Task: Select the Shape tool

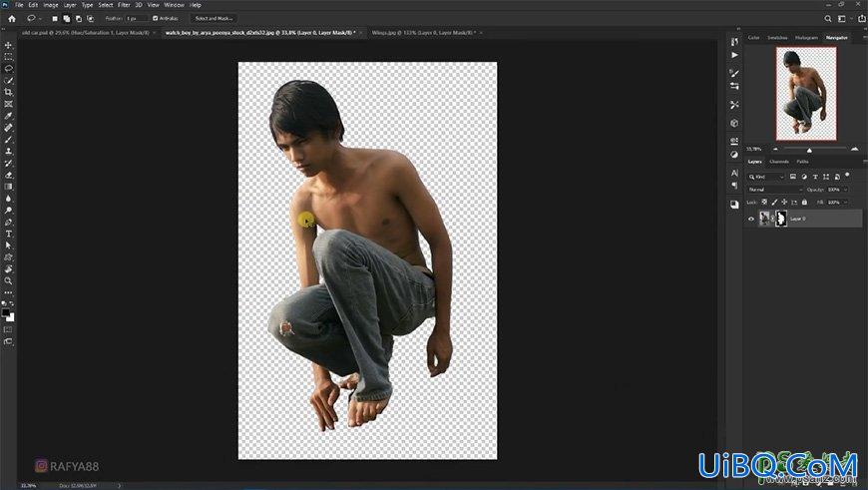Action: point(8,257)
